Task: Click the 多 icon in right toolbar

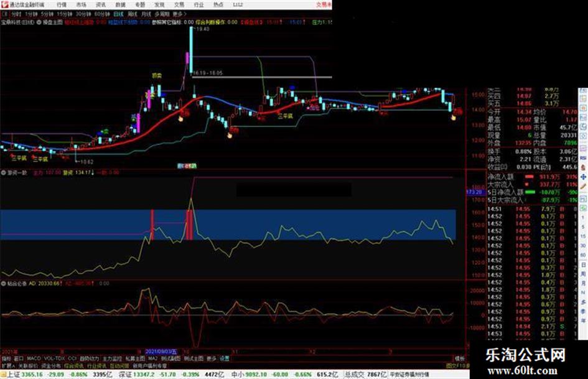Action: [583, 302]
